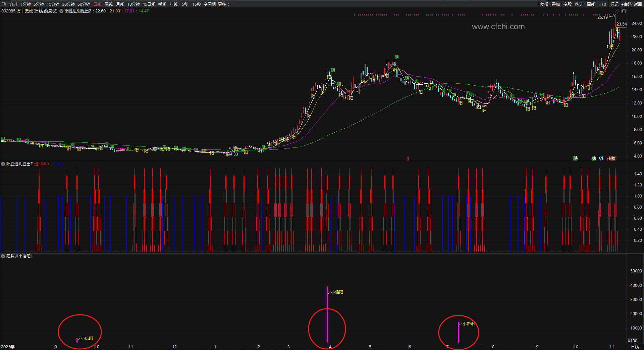644x350 pixels.
Task: Click the 阳胜进阴胜出F sub-chart title
Action: [19, 164]
